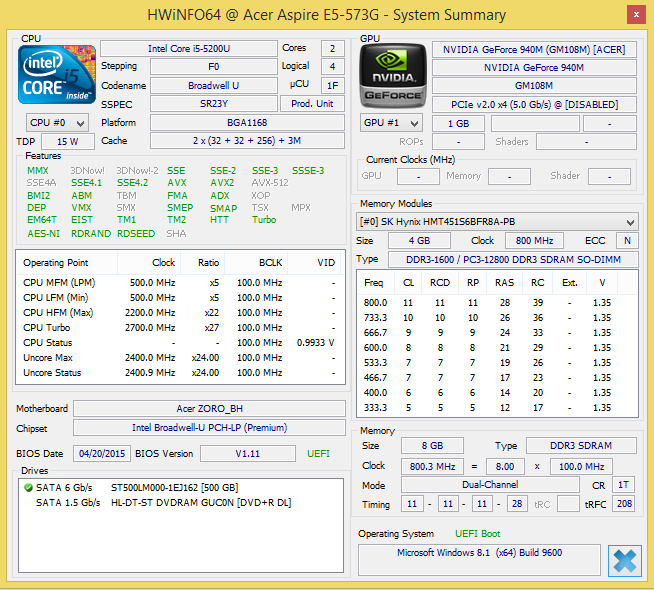Select the HL-DT-ST DVDRAM GUC0N drive entry
The image size is (654, 590).
pos(181,502)
